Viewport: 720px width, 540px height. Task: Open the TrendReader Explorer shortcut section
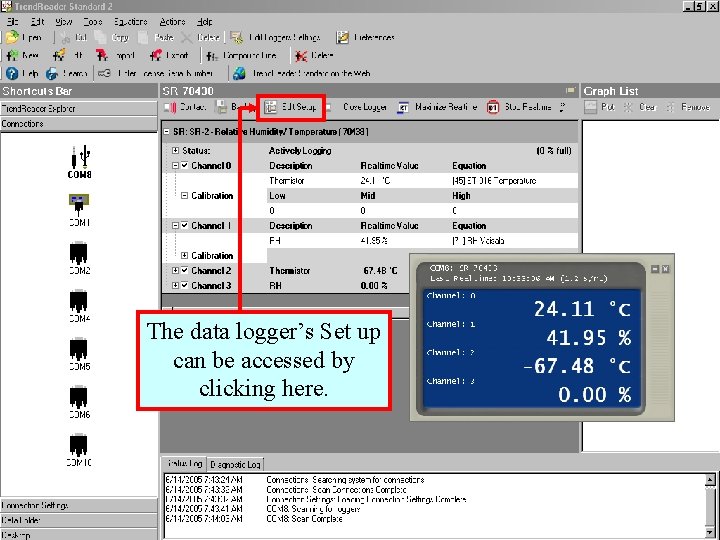point(79,109)
